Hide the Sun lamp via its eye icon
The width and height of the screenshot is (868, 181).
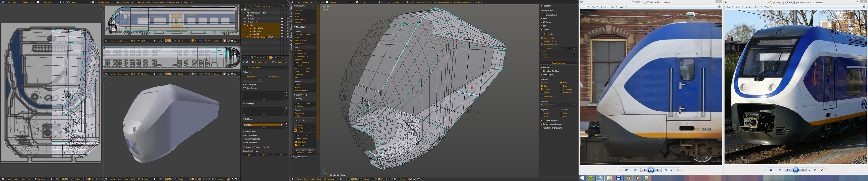click(x=282, y=22)
